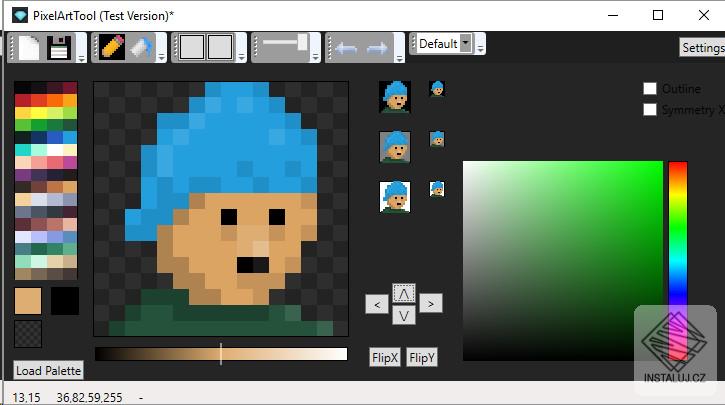The width and height of the screenshot is (725, 405).
Task: Click the large preview on white background
Action: click(x=395, y=197)
